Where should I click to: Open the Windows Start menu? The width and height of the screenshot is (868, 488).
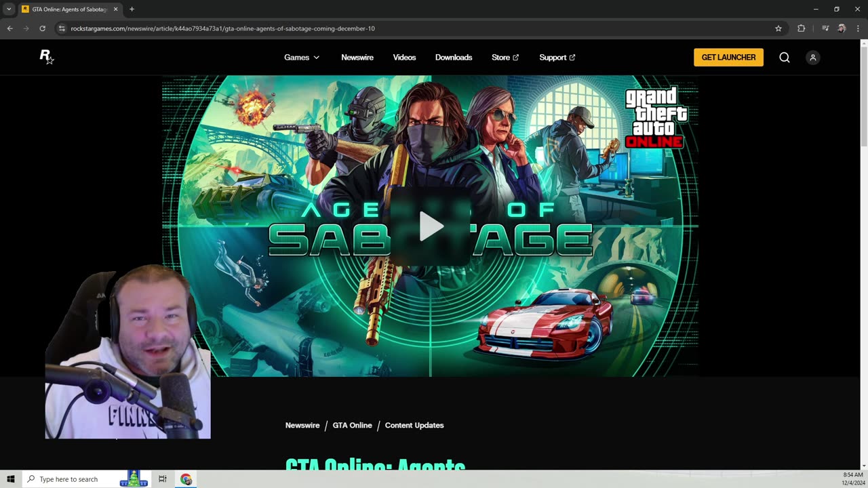(x=10, y=479)
